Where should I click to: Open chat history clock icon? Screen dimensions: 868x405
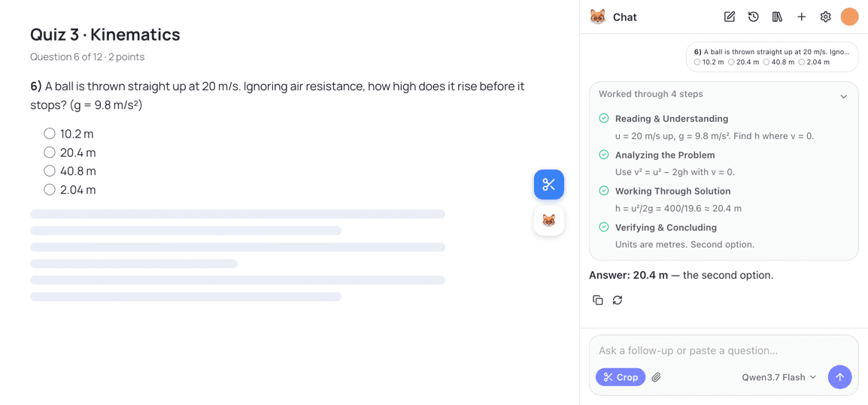(753, 17)
